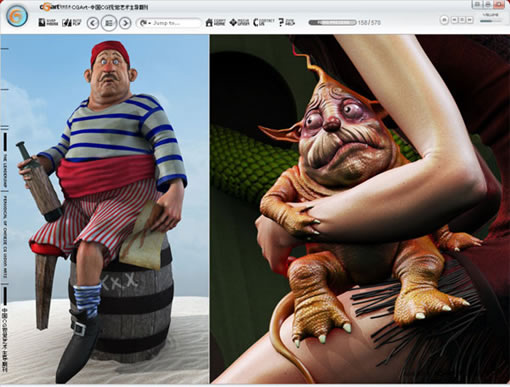Stop the music with middle control
This screenshot has width=510, height=387.
point(462,20)
